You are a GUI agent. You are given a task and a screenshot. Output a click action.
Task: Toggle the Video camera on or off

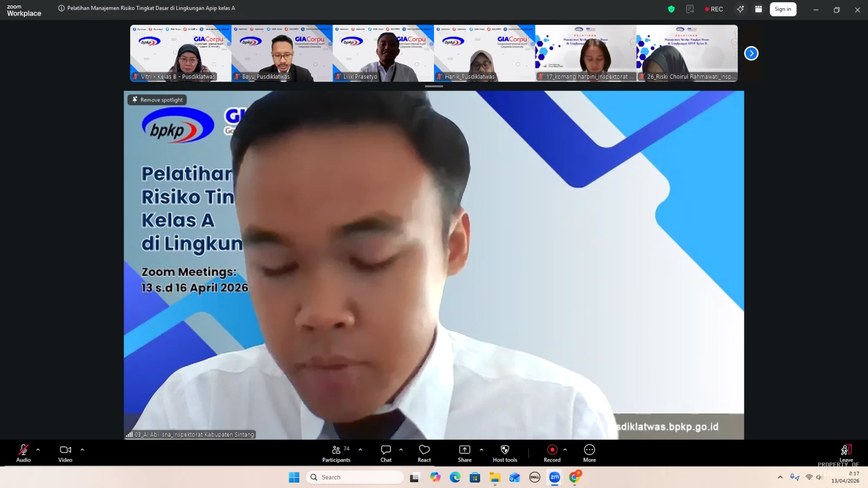click(x=65, y=453)
